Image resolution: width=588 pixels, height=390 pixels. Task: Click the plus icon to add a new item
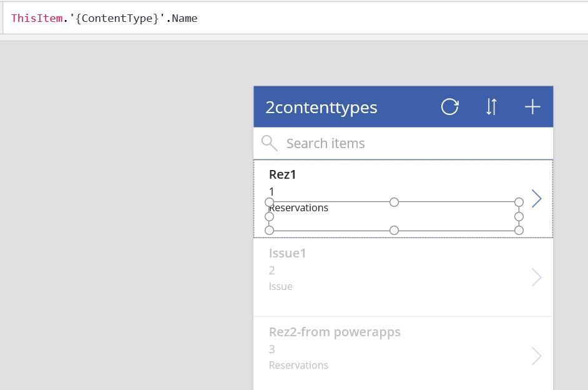click(x=532, y=107)
